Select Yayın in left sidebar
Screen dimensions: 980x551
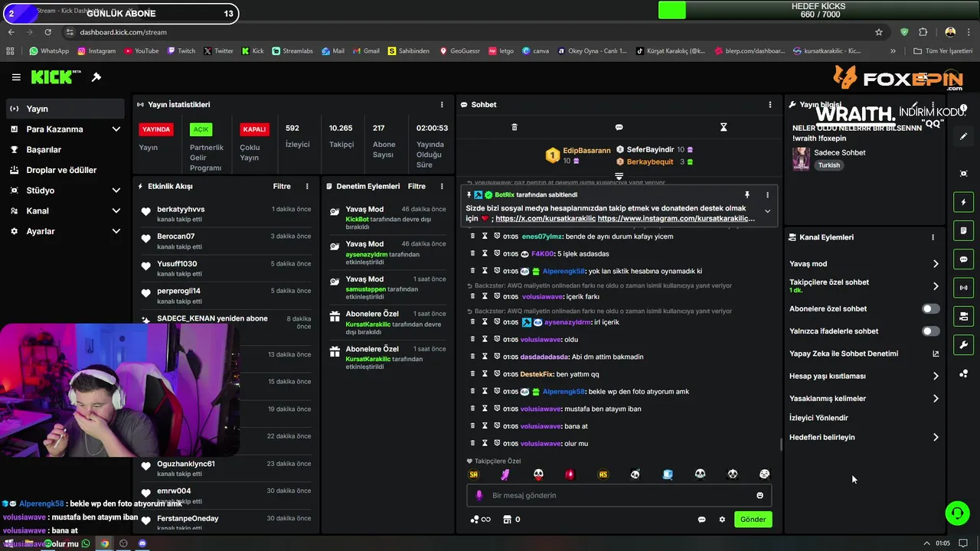pyautogui.click(x=64, y=109)
